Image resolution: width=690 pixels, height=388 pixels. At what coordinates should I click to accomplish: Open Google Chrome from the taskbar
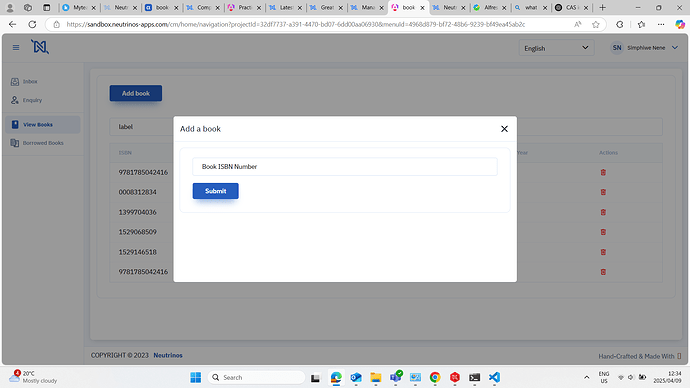click(x=435, y=377)
